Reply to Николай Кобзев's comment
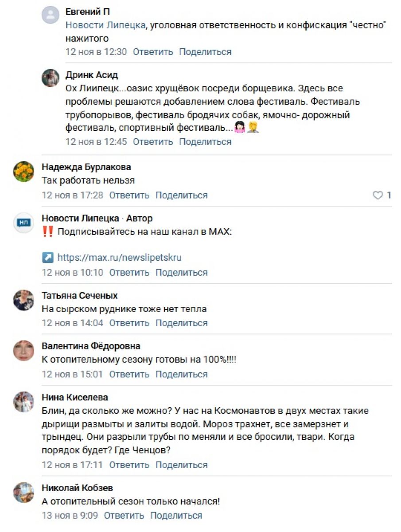 [124, 516]
